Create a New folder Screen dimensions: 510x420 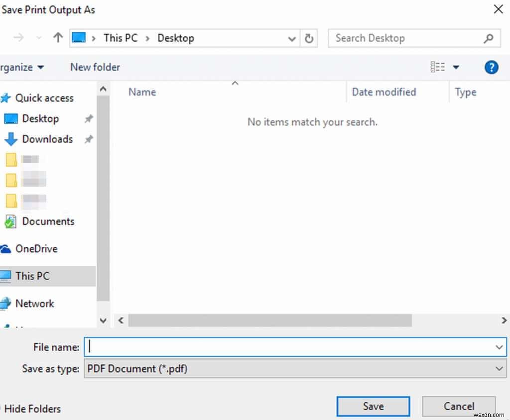[x=94, y=67]
